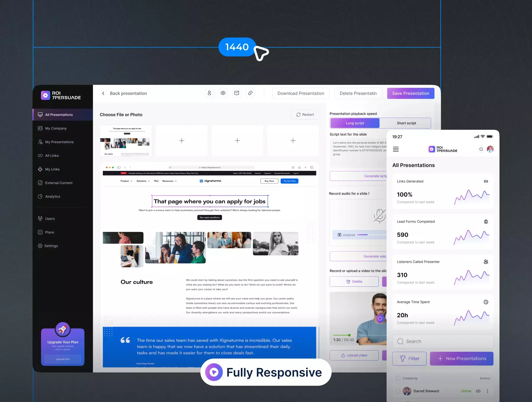Screen dimensions: 532x402
Task: Click the user profile icon in top toolbar
Action: tap(209, 93)
